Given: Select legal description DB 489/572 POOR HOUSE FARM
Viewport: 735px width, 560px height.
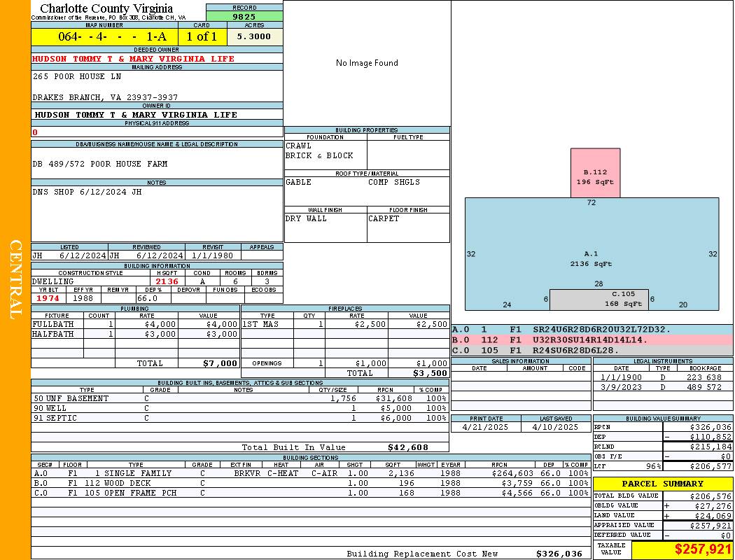Looking at the screenshot, I should [100, 164].
